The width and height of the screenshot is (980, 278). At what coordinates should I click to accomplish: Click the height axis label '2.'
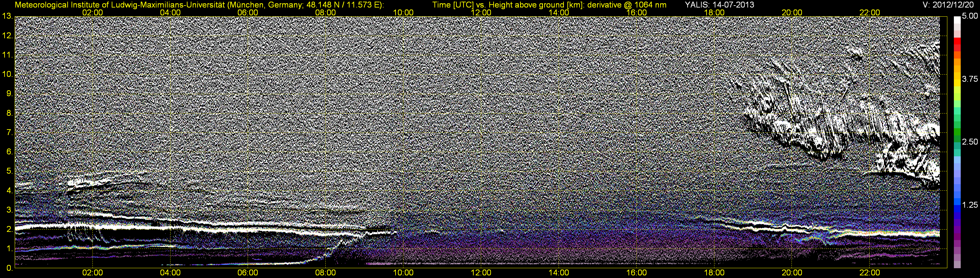pyautogui.click(x=9, y=229)
